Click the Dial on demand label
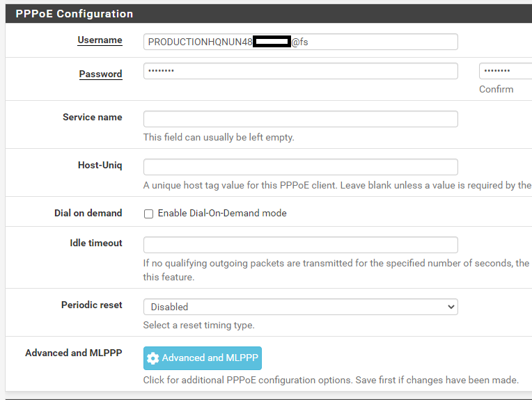 [x=88, y=213]
